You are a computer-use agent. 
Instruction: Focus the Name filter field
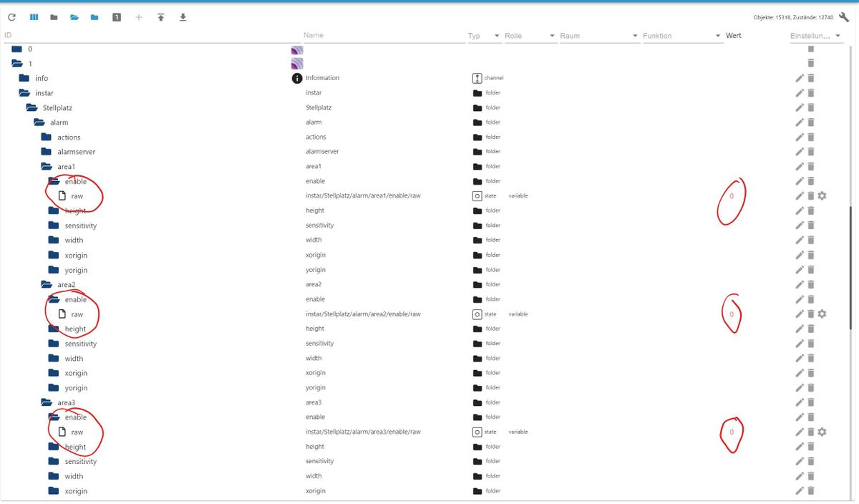[383, 35]
